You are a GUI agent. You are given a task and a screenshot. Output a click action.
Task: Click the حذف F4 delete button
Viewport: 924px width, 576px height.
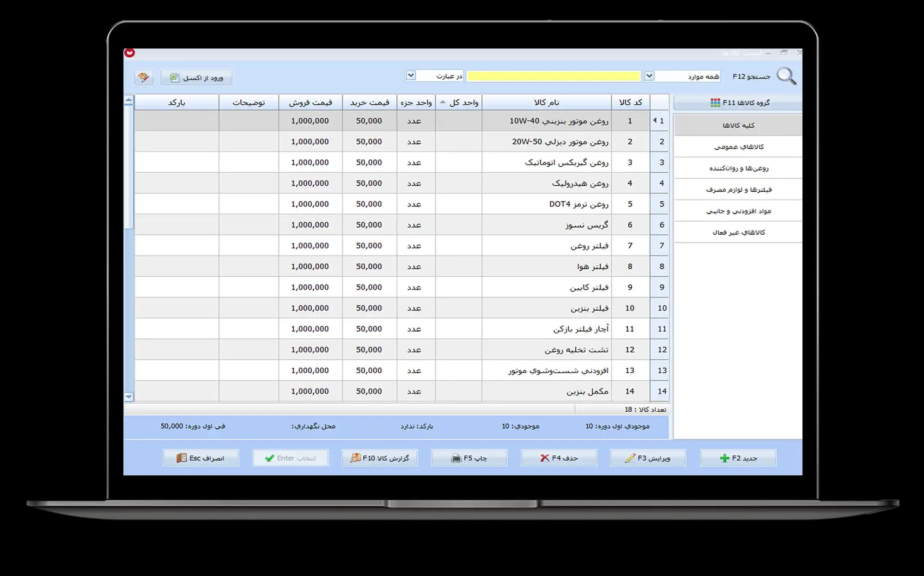click(559, 458)
